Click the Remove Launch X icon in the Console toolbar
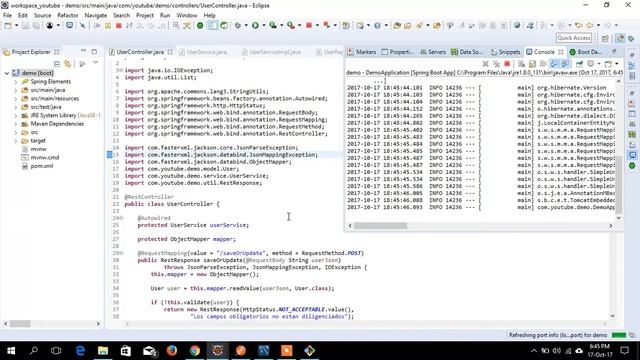 [486, 64]
